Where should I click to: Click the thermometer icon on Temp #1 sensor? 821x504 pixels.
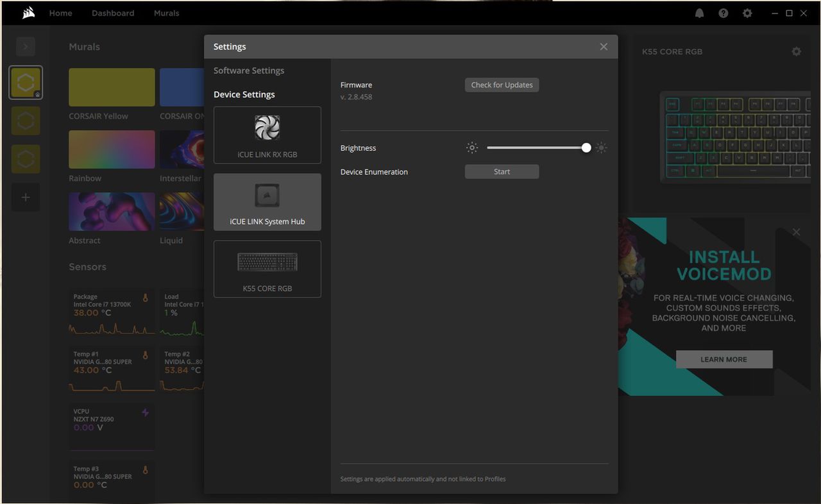click(145, 355)
